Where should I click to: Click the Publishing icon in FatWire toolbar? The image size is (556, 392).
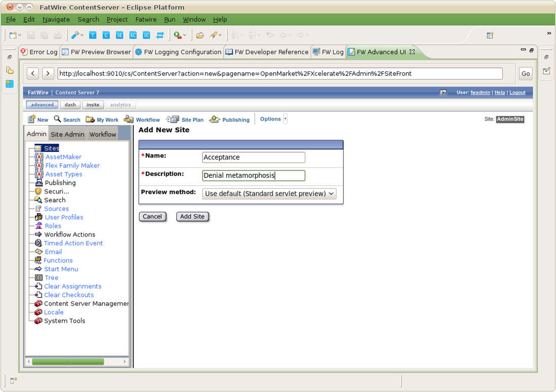pyautogui.click(x=215, y=119)
